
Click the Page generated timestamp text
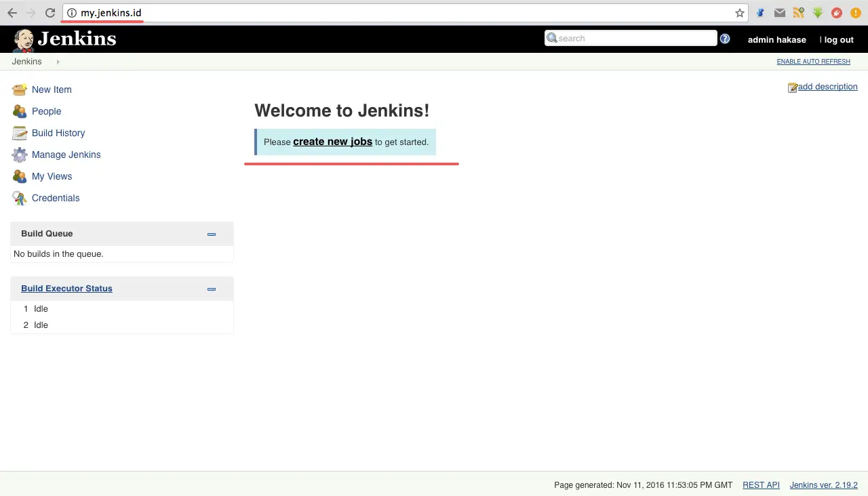(643, 485)
